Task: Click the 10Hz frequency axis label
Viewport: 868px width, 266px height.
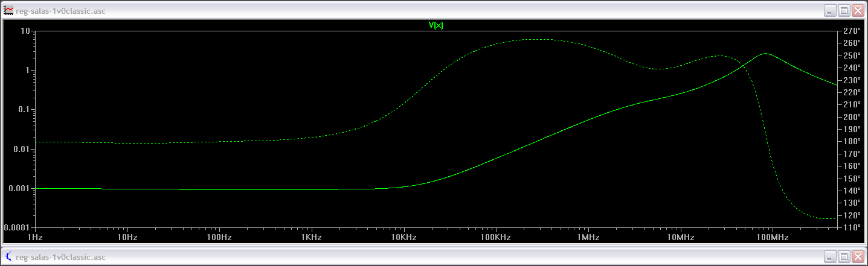Action: [x=127, y=238]
